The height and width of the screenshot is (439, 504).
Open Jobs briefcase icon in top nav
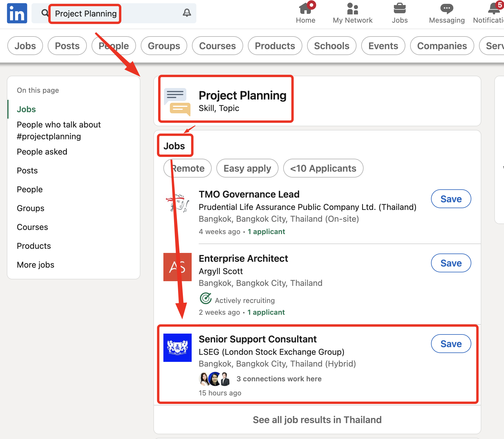click(399, 9)
